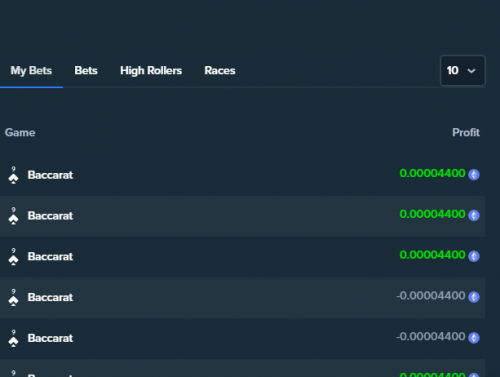Open the fifth Baccarat bet entry

(50, 338)
